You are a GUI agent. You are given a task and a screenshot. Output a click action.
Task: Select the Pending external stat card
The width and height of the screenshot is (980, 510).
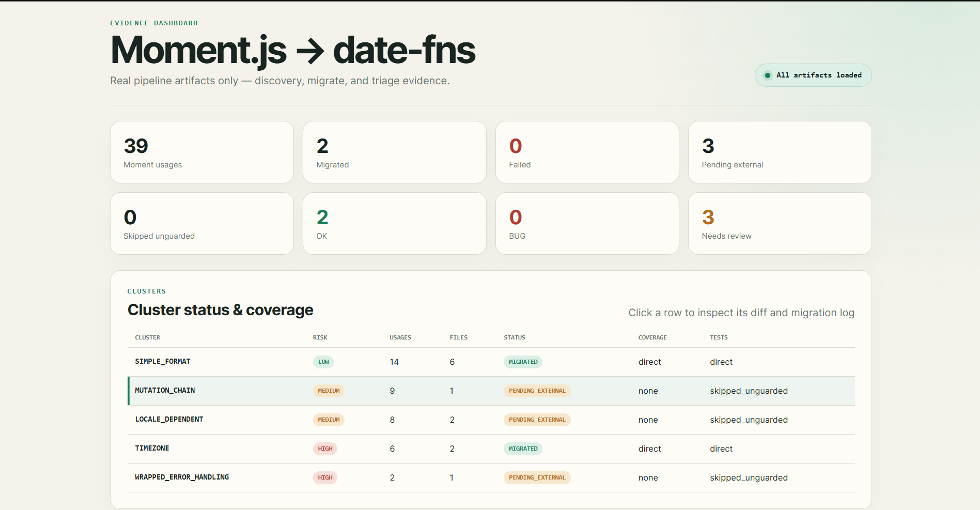click(x=780, y=152)
